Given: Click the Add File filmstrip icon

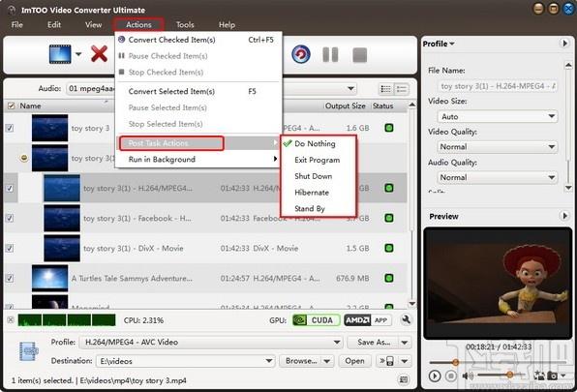Looking at the screenshot, I should pyautogui.click(x=60, y=54).
